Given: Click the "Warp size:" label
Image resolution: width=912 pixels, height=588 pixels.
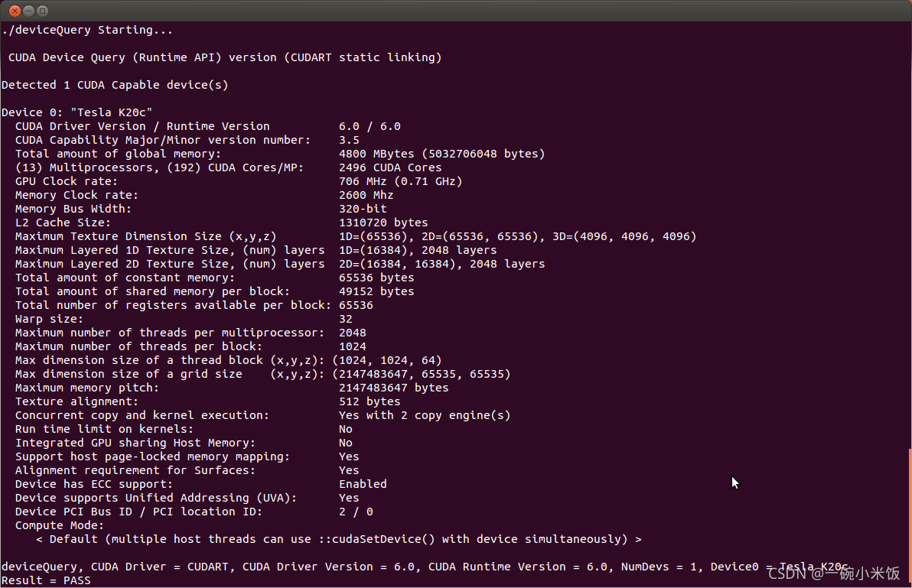Looking at the screenshot, I should point(49,319).
